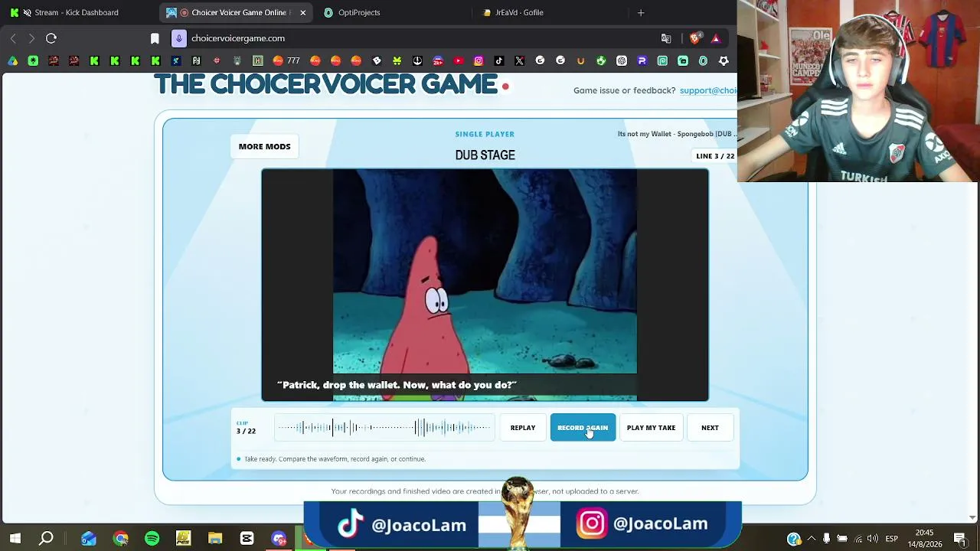
Task: Open the system tray volume control
Action: (873, 539)
